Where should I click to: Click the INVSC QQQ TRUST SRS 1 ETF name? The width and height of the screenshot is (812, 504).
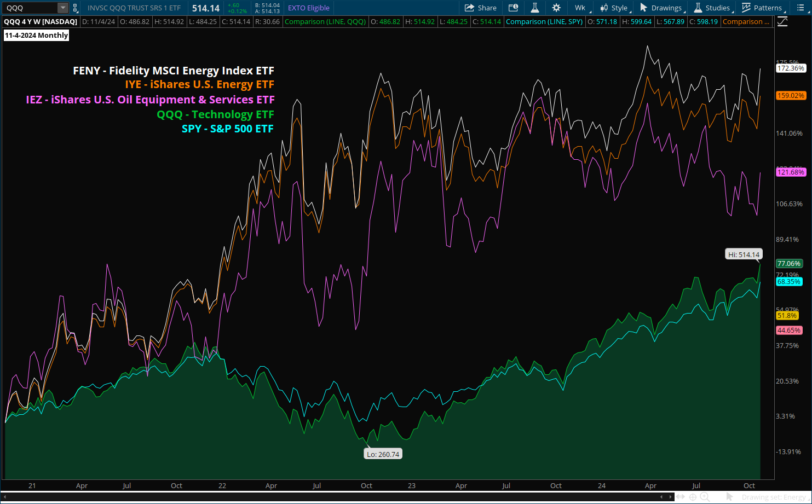pos(134,8)
